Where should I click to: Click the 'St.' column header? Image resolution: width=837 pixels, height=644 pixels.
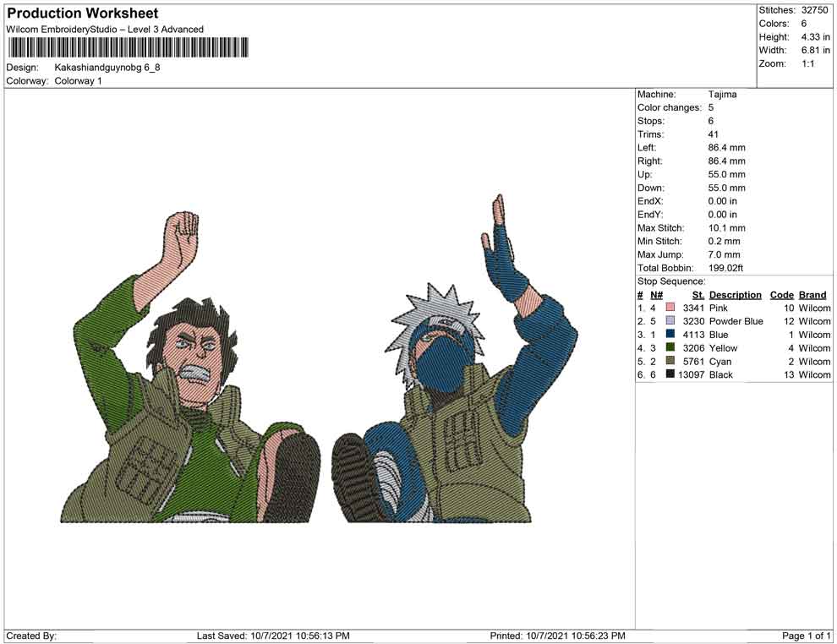(698, 295)
